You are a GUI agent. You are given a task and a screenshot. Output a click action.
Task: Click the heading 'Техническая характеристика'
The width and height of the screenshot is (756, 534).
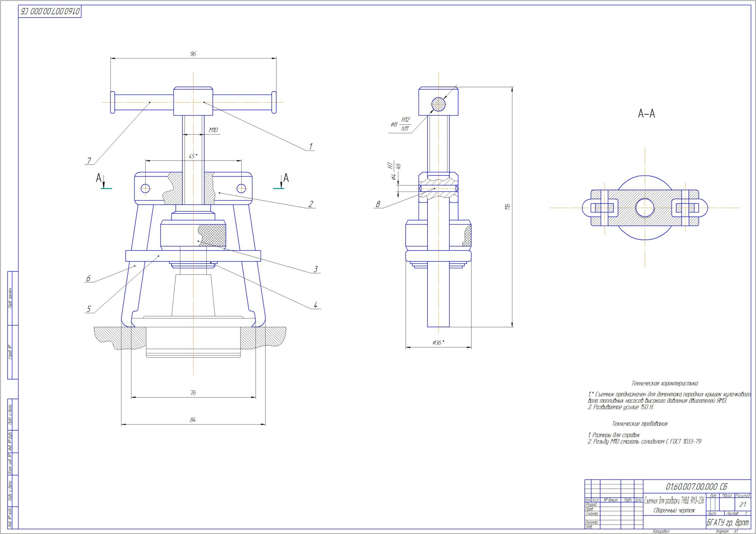(x=664, y=383)
